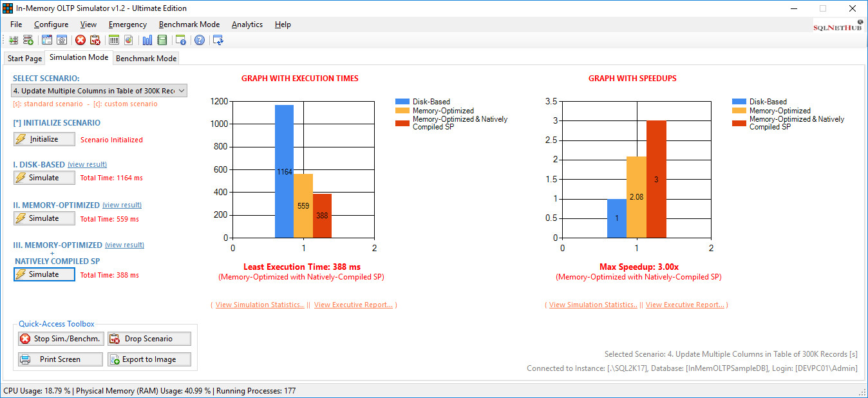
Task: Click 'Total Time: 559 ms' text
Action: (109, 219)
